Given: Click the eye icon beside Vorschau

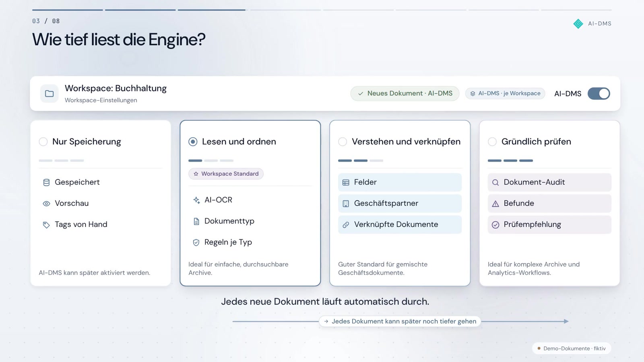Looking at the screenshot, I should click(46, 204).
